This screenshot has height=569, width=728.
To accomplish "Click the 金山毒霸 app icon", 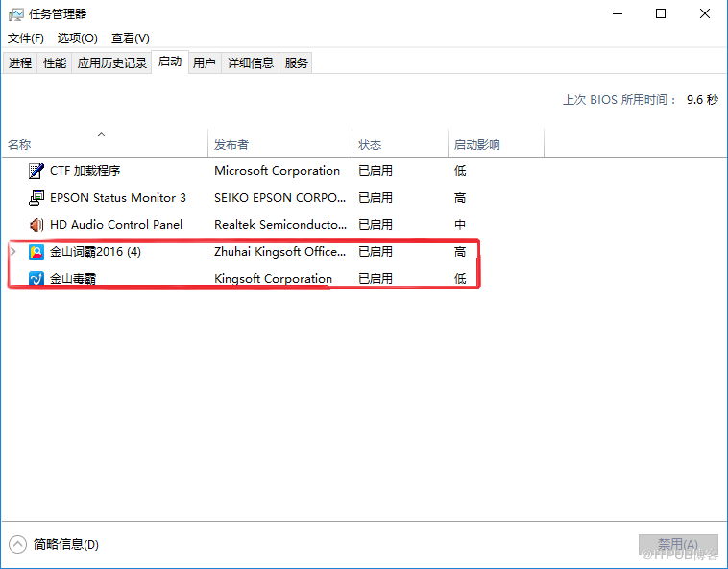I will coord(36,279).
